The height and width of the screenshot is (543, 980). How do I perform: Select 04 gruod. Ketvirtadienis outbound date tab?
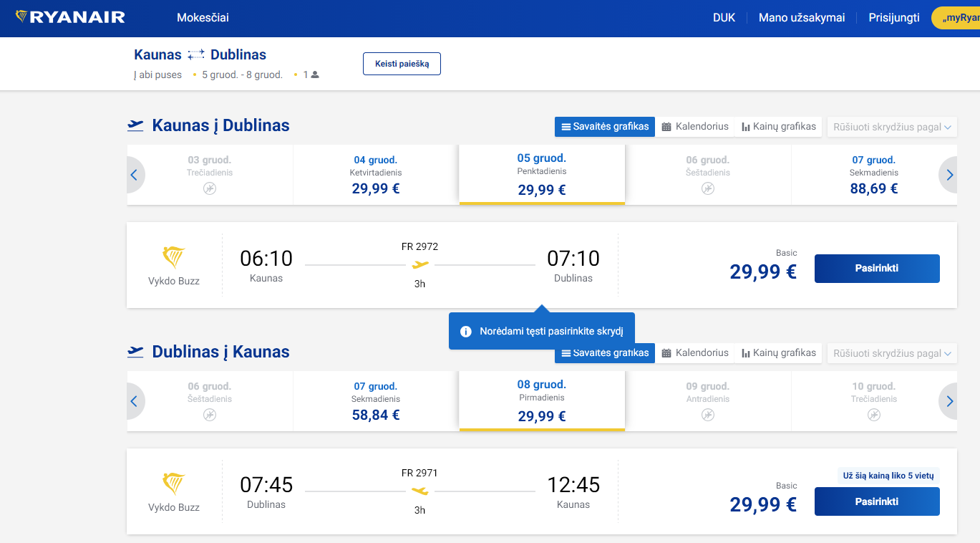376,175
